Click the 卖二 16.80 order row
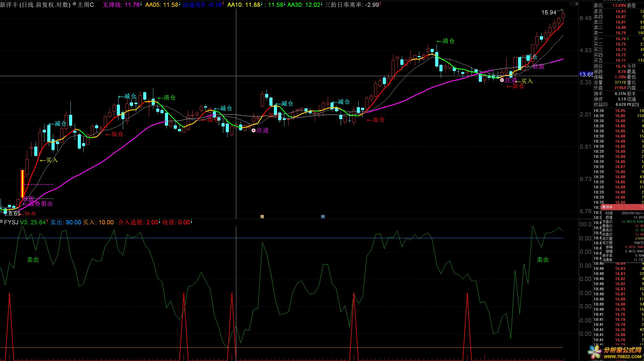This screenshot has width=644, height=361. click(618, 27)
